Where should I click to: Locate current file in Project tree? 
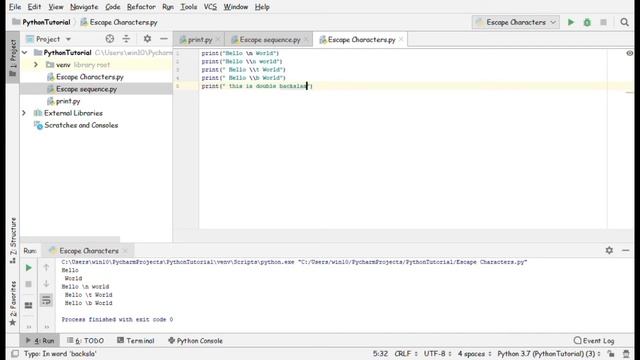click(109, 39)
